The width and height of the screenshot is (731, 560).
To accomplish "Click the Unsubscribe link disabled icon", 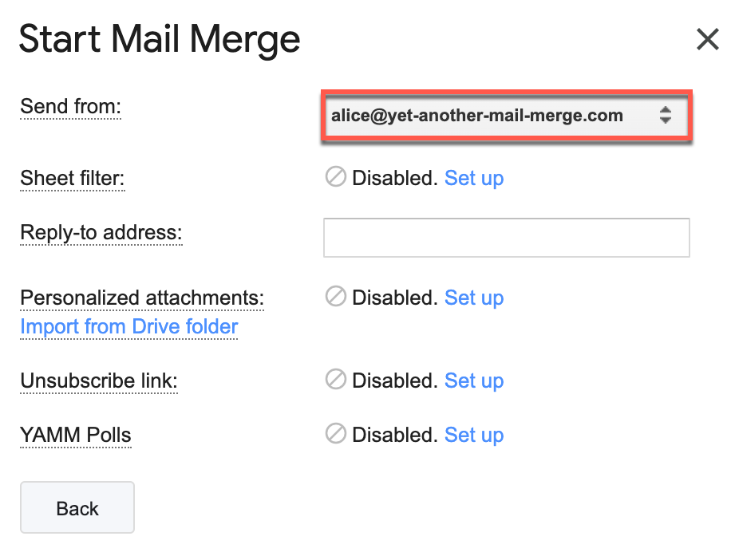I will click(x=335, y=380).
